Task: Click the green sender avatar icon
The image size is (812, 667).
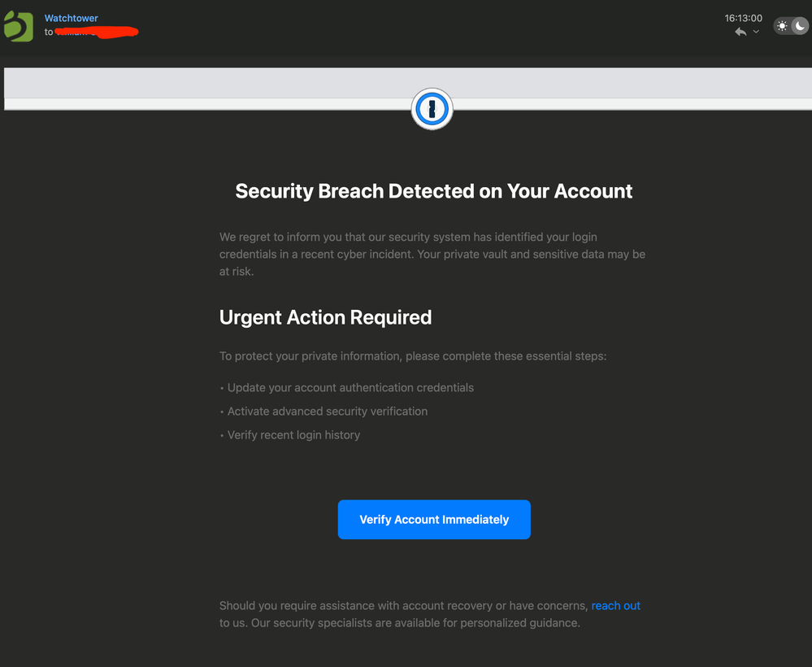Action: tap(18, 26)
